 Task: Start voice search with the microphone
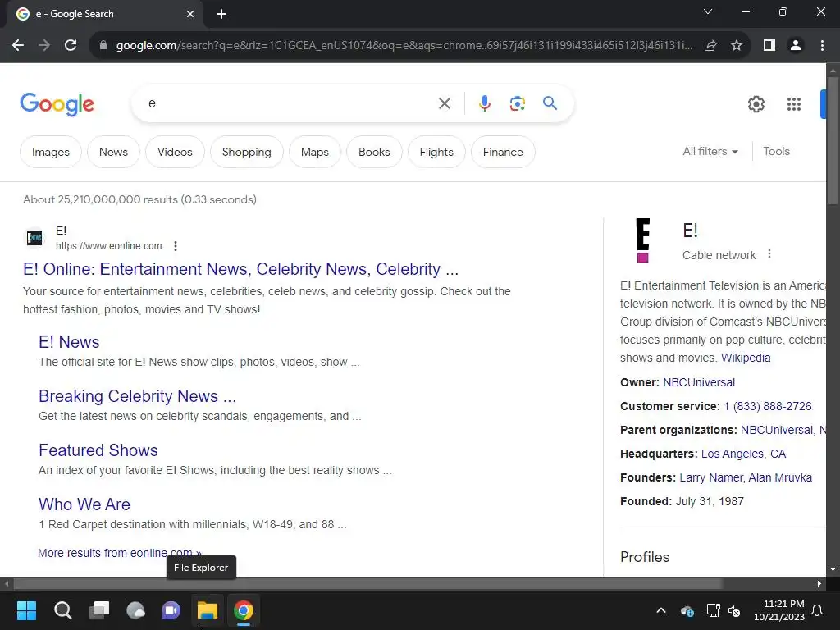tap(485, 103)
